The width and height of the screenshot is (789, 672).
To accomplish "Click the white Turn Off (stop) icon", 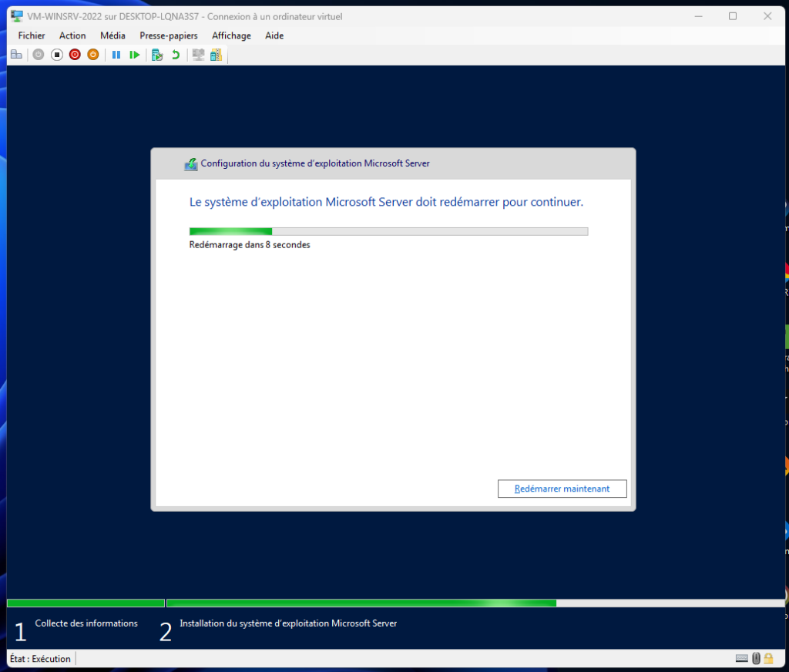I will click(56, 55).
